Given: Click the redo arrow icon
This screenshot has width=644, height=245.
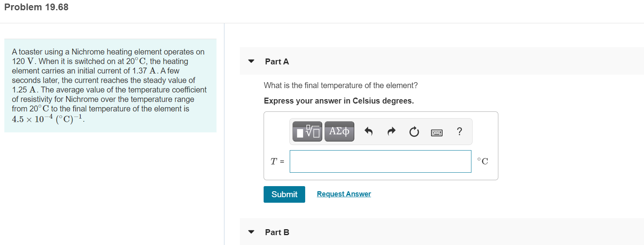Looking at the screenshot, I should pyautogui.click(x=391, y=132).
